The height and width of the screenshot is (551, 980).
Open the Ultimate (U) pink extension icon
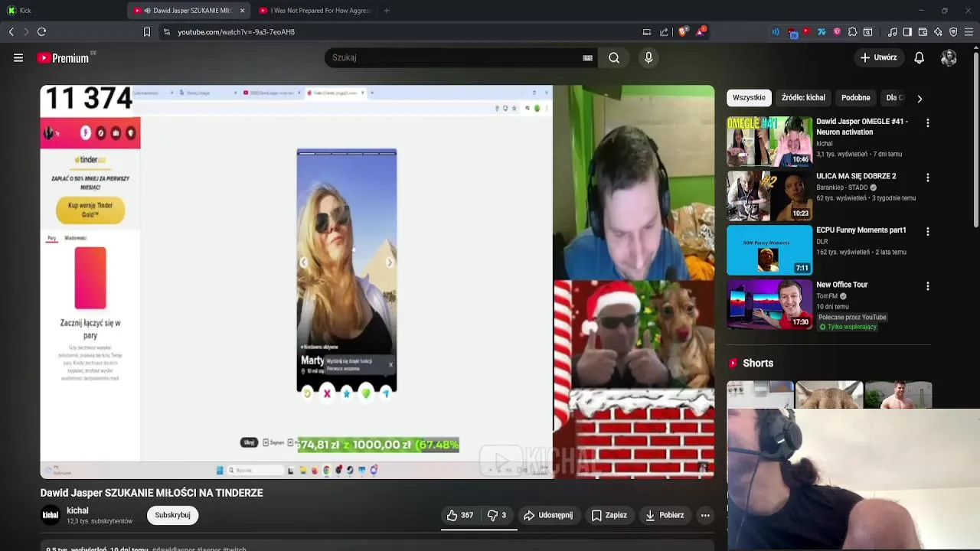coord(837,32)
